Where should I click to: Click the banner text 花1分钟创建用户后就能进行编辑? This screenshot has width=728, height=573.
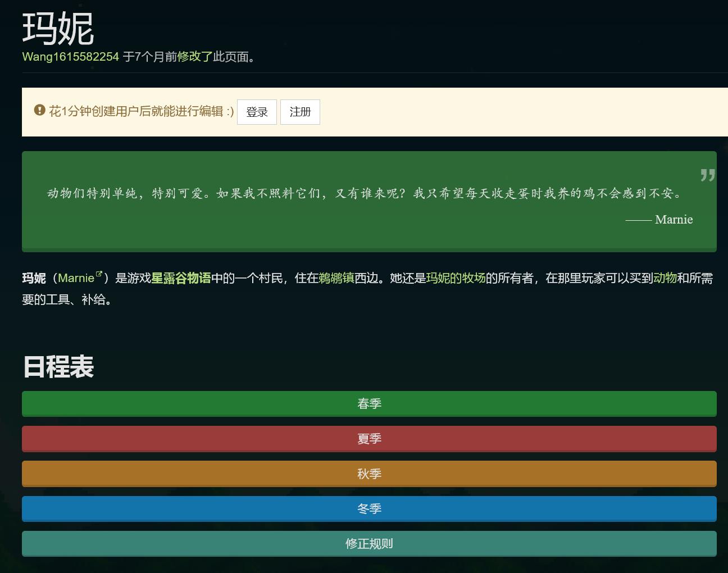141,111
